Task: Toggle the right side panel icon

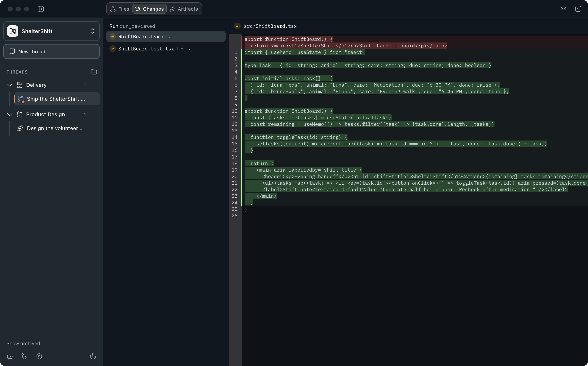Action: [x=578, y=9]
